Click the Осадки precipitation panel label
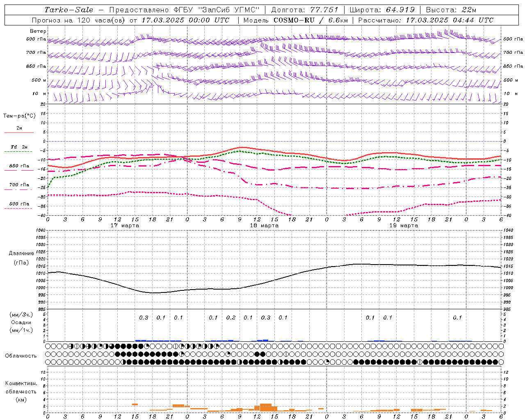This screenshot has width=525, height=420. point(21,322)
